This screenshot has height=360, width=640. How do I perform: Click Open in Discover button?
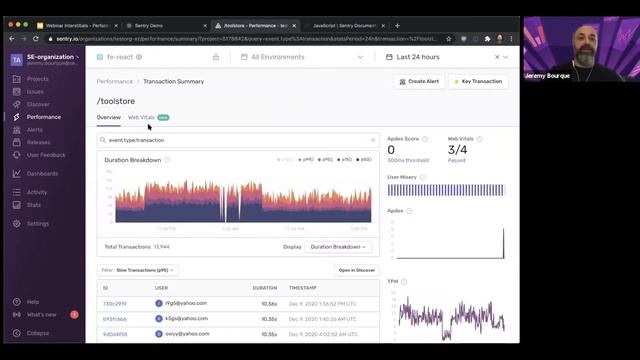click(357, 270)
